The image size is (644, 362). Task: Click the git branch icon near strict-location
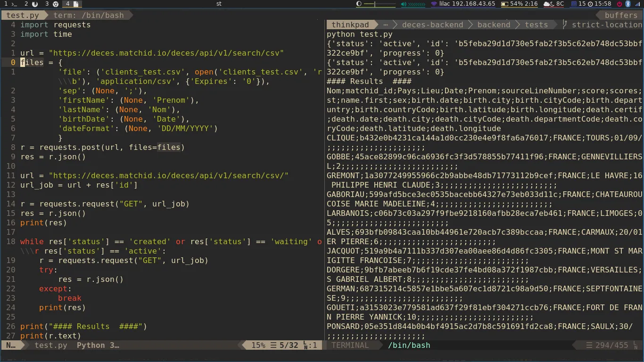565,25
